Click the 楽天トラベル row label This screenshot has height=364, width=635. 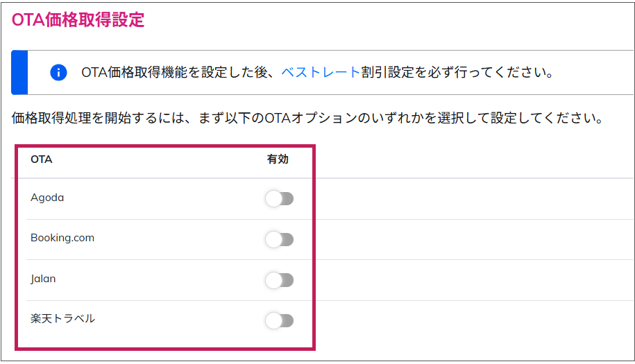62,319
